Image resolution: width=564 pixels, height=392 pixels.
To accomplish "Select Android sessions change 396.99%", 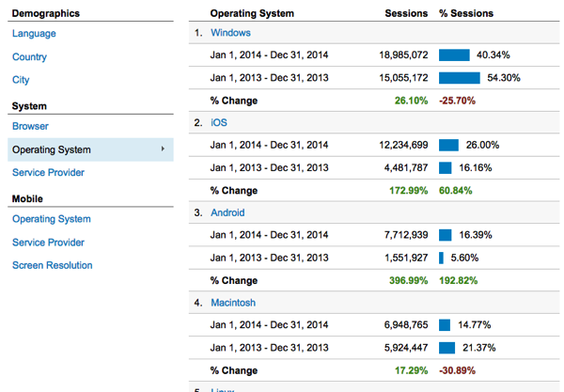I will coord(409,280).
